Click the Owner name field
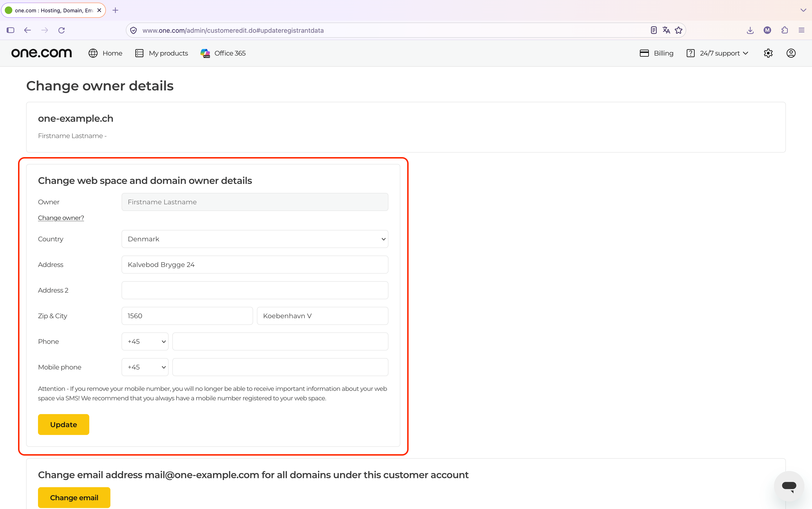This screenshot has height=509, width=812. [x=255, y=202]
